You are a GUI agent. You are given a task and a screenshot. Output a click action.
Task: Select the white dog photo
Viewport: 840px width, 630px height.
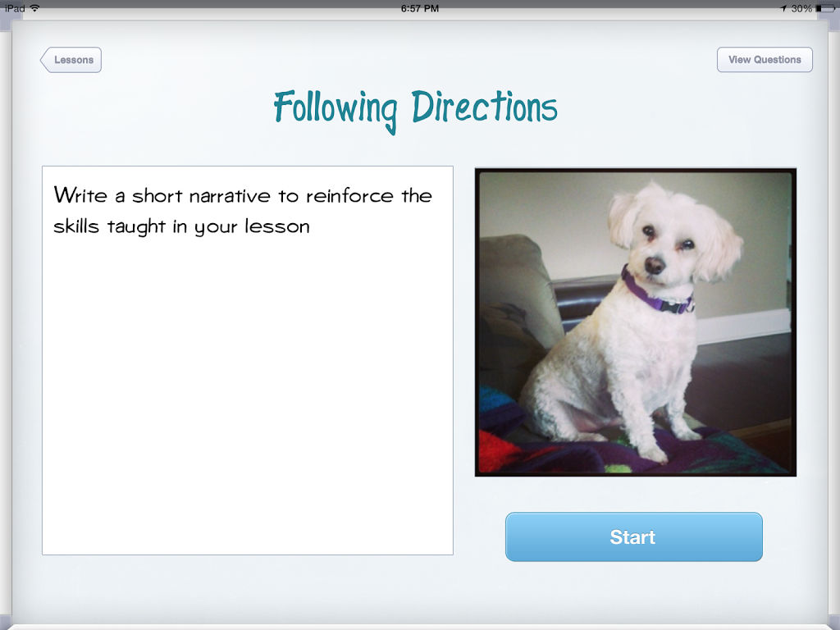[x=636, y=322]
